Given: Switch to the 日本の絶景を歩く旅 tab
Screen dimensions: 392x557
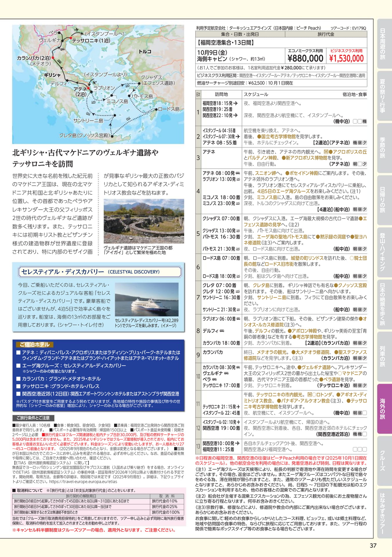Looking at the screenshot, I should [384, 304].
